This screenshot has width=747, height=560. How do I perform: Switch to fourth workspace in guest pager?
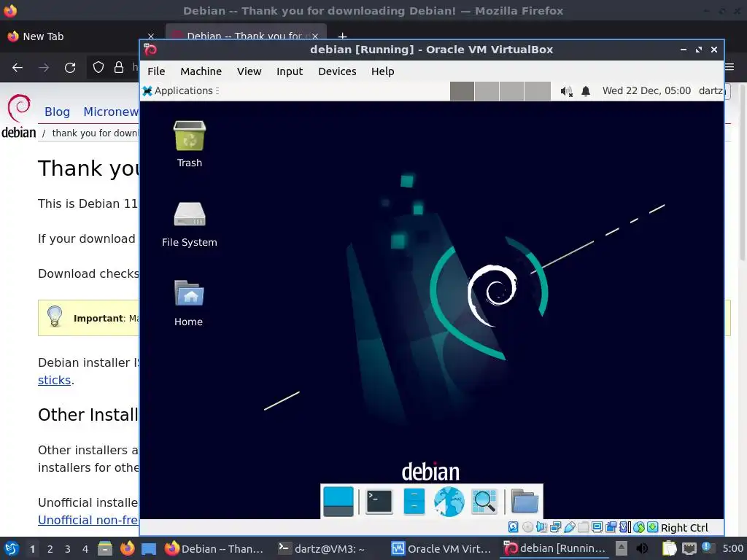(538, 91)
